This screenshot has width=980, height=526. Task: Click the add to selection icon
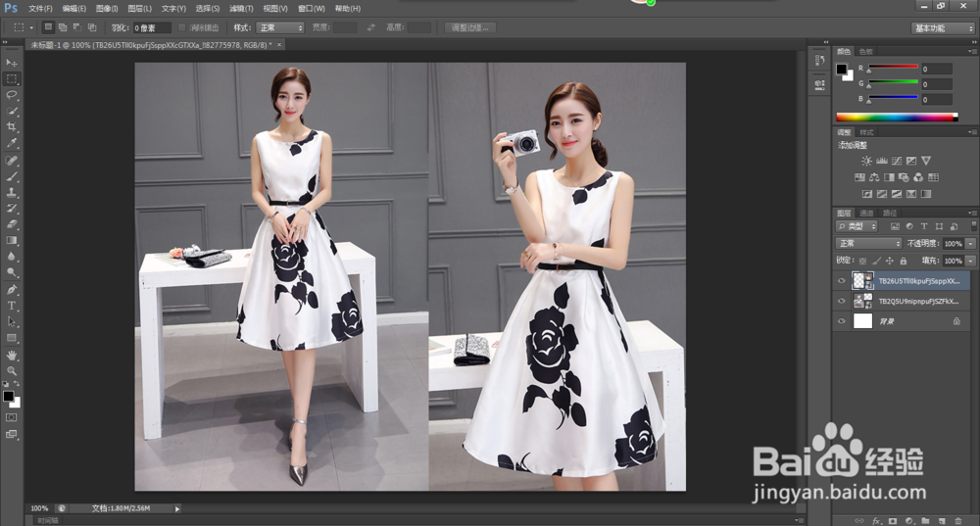(x=63, y=27)
